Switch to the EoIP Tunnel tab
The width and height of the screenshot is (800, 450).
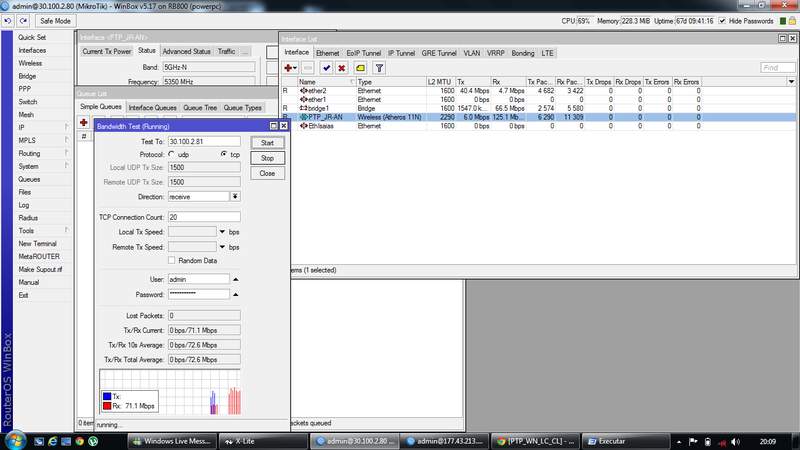coord(364,52)
